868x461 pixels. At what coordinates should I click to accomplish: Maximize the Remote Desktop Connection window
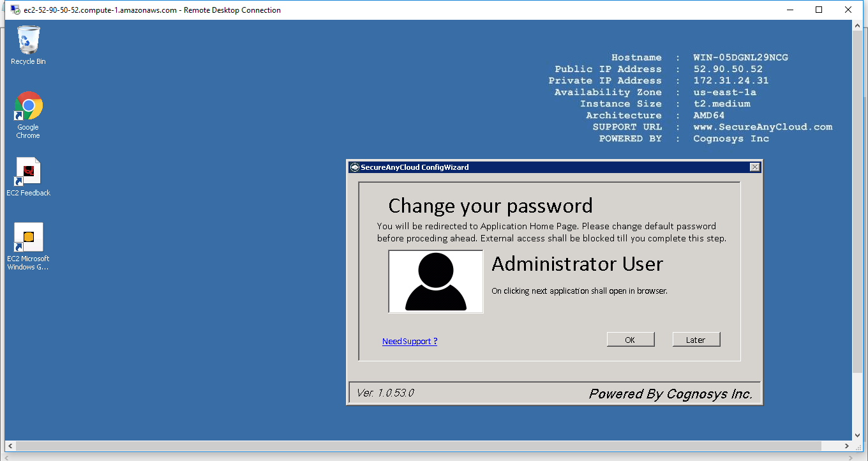tap(819, 10)
